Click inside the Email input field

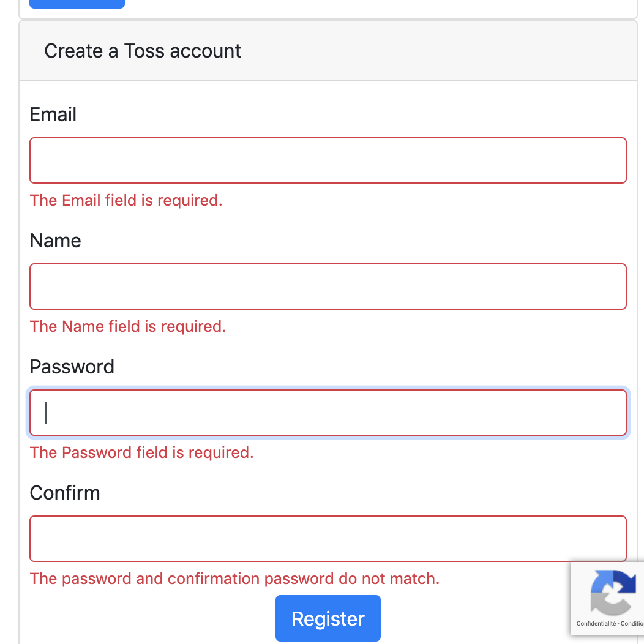[328, 160]
